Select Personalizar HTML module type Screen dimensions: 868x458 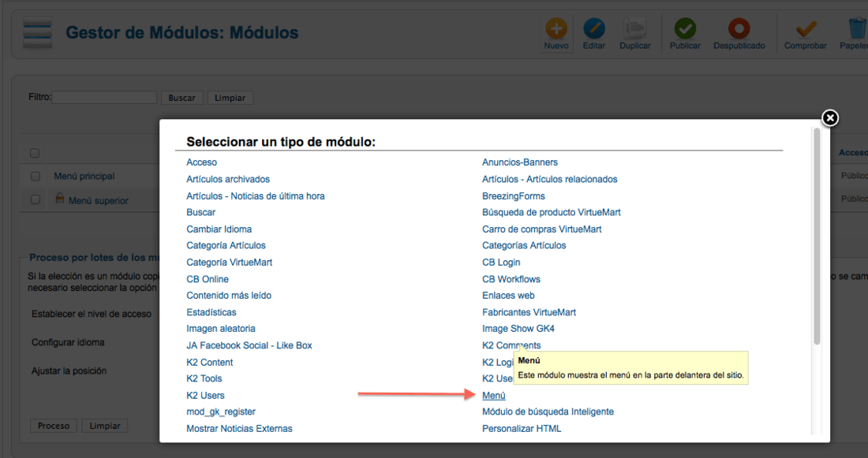click(x=522, y=429)
